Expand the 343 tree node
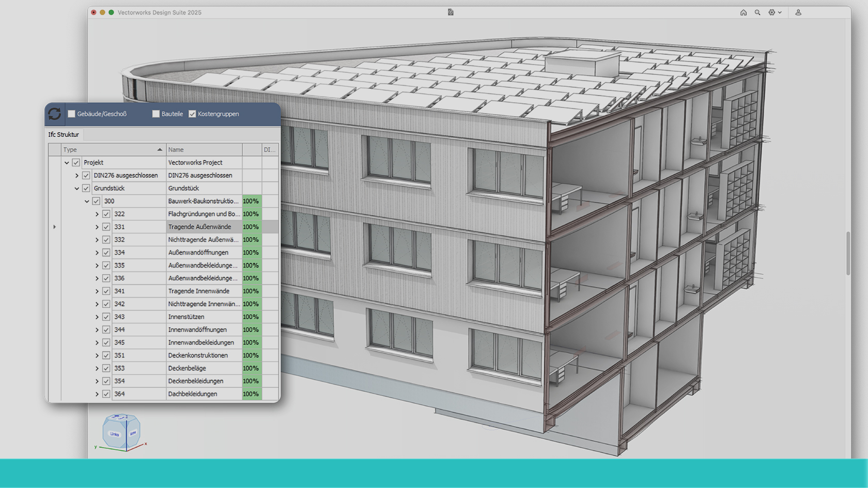The image size is (868, 488). 97,317
